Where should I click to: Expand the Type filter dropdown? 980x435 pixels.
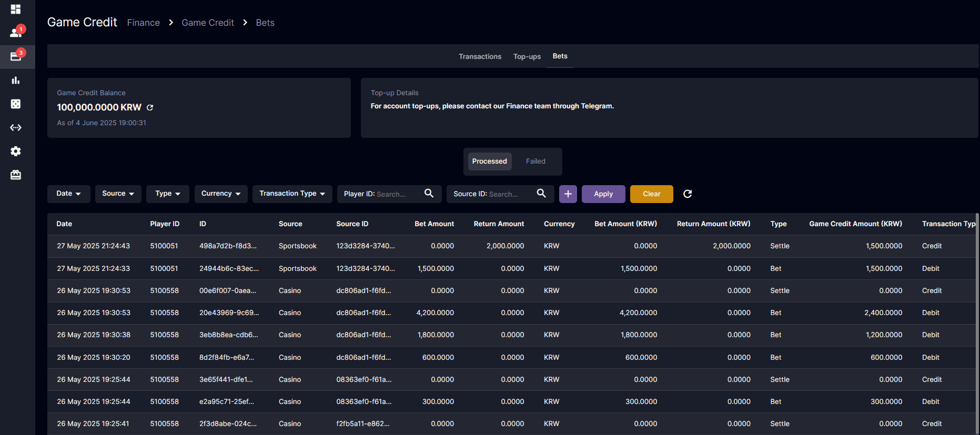click(168, 194)
